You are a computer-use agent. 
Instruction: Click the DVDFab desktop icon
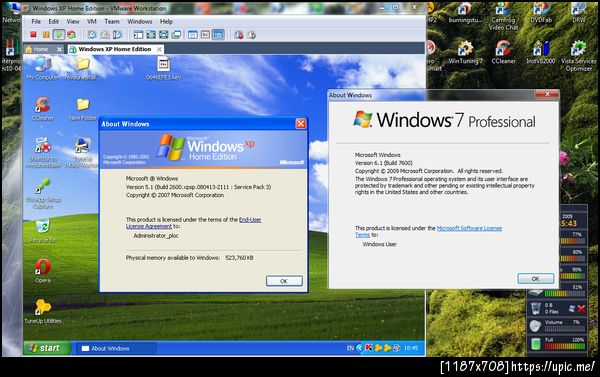pyautogui.click(x=541, y=13)
